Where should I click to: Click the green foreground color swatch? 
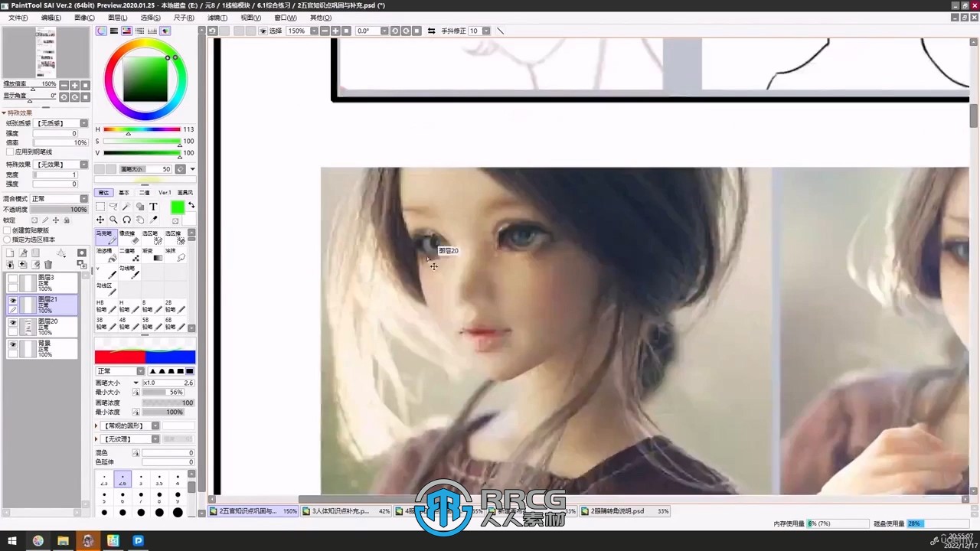coord(177,207)
